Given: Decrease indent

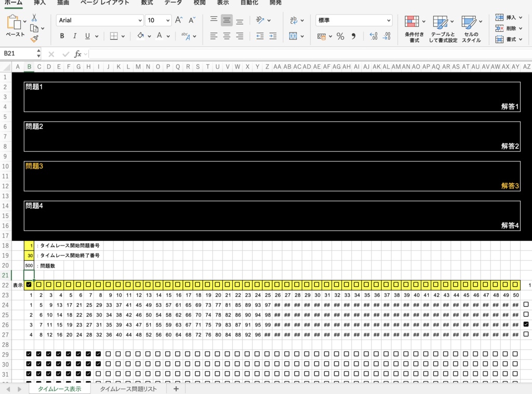Looking at the screenshot, I should pyautogui.click(x=260, y=36).
